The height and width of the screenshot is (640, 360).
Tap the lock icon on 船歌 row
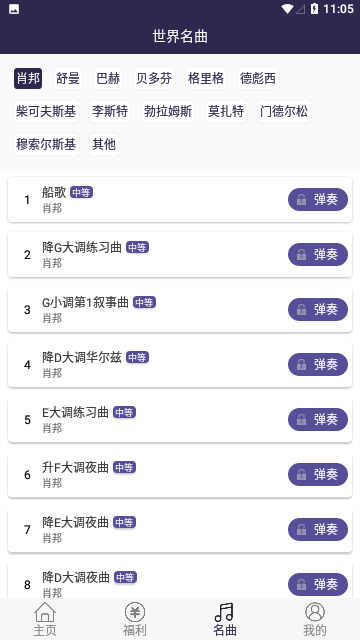302,200
